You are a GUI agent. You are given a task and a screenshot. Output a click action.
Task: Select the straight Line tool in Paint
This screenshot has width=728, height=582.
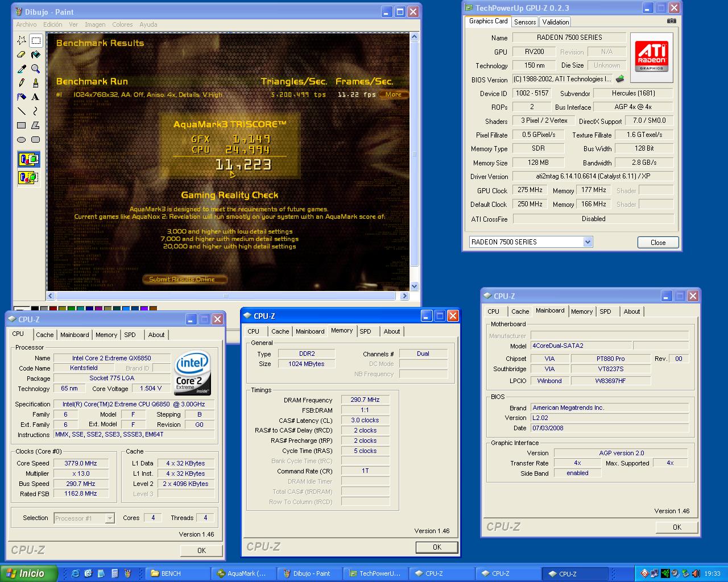pyautogui.click(x=22, y=111)
